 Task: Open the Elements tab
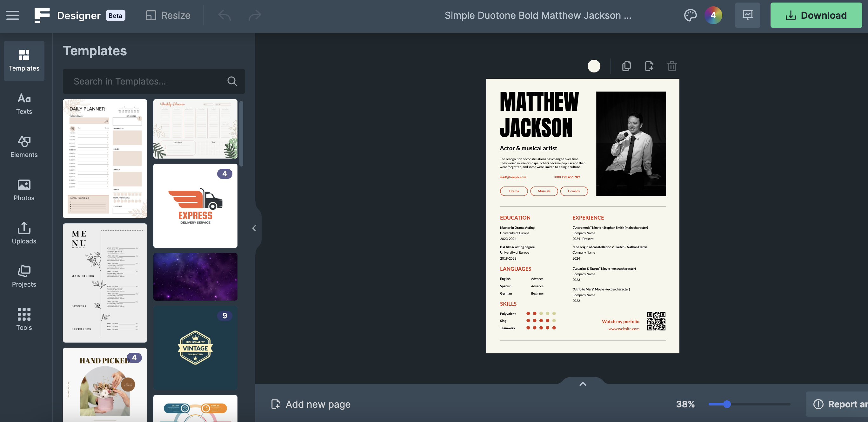pos(24,147)
